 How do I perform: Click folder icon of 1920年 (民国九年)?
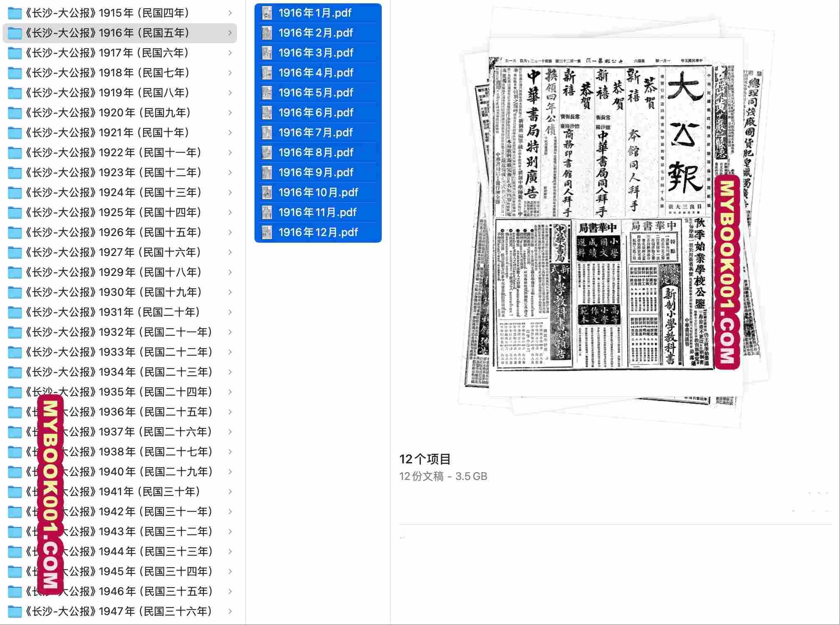[x=15, y=113]
